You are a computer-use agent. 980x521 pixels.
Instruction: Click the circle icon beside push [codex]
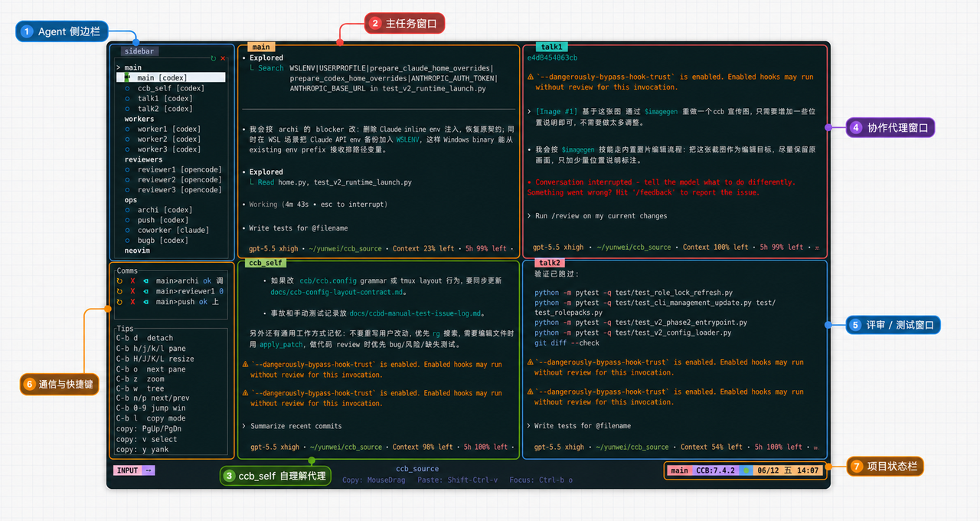pyautogui.click(x=128, y=220)
